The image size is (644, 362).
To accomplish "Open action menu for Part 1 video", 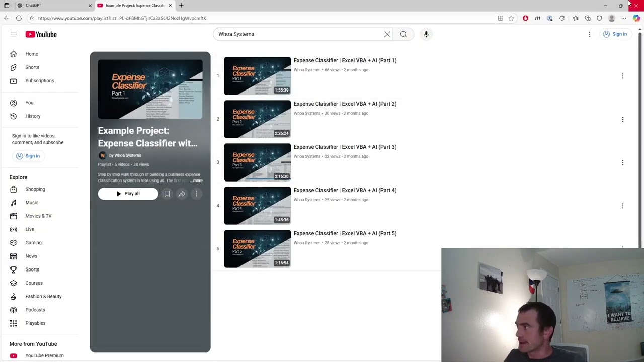I will 622,76.
